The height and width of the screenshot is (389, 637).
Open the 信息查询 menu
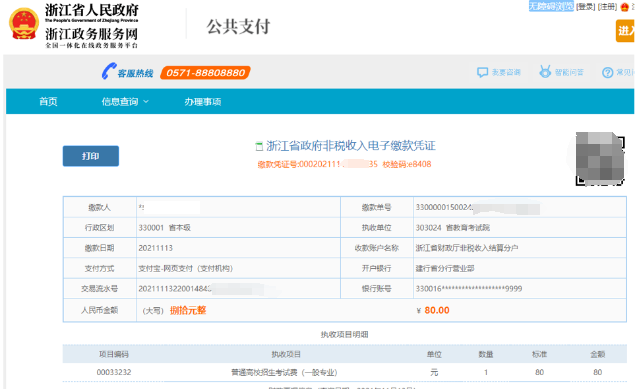point(120,102)
